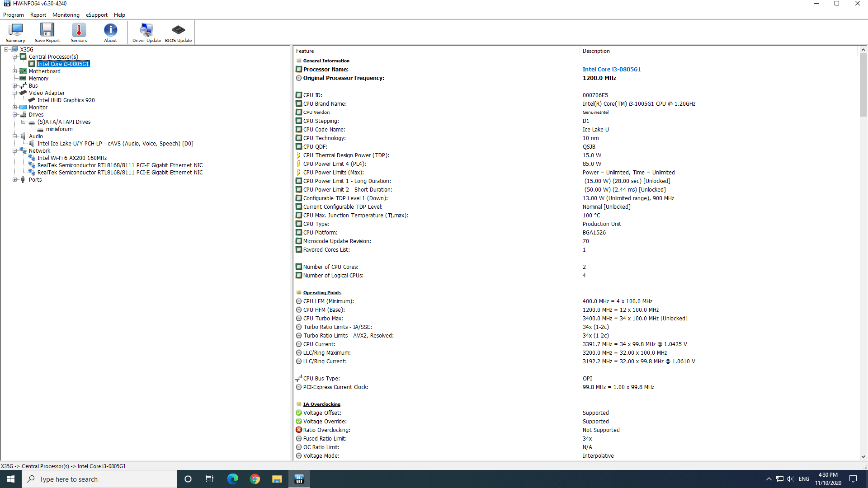Click the Voltage Offset green check icon

[x=299, y=413]
